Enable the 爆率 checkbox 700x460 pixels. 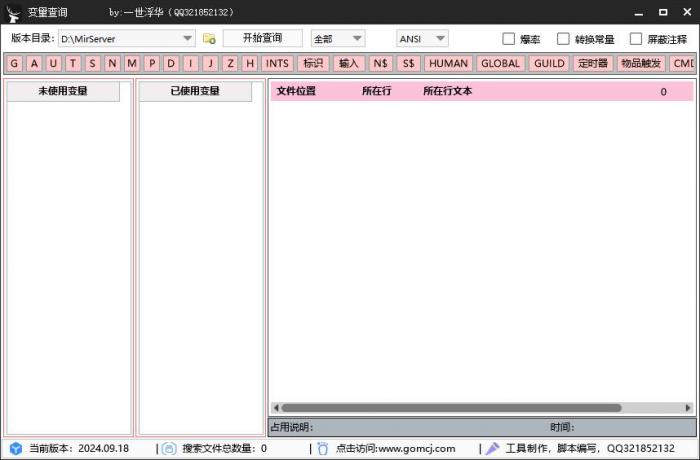coord(509,39)
